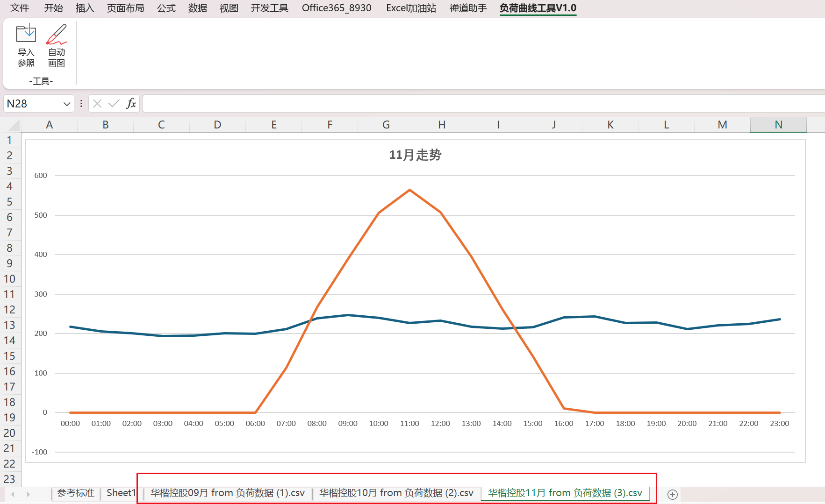Open the 数据 ribbon tab
This screenshot has width=825, height=504.
coord(198,8)
